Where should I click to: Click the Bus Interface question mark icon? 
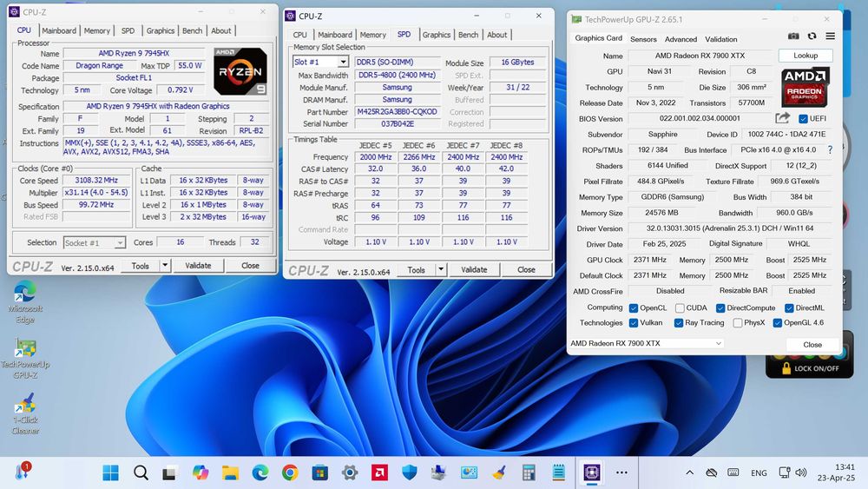coord(830,150)
